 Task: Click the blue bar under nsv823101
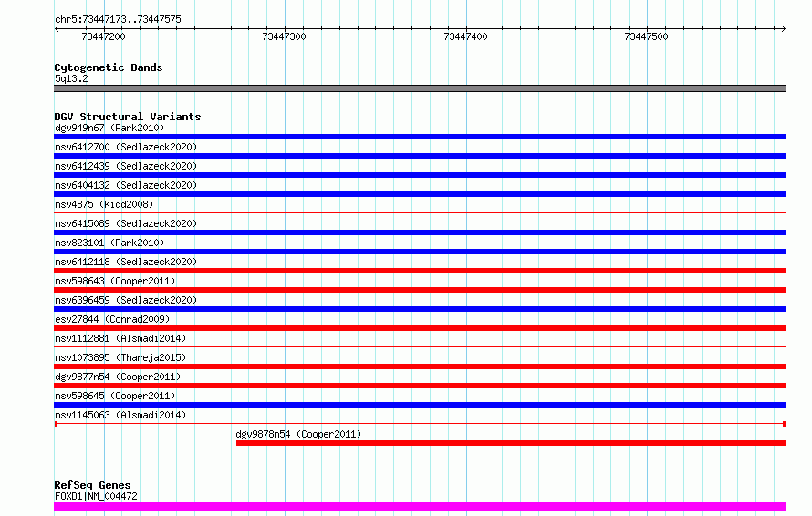pyautogui.click(x=420, y=252)
